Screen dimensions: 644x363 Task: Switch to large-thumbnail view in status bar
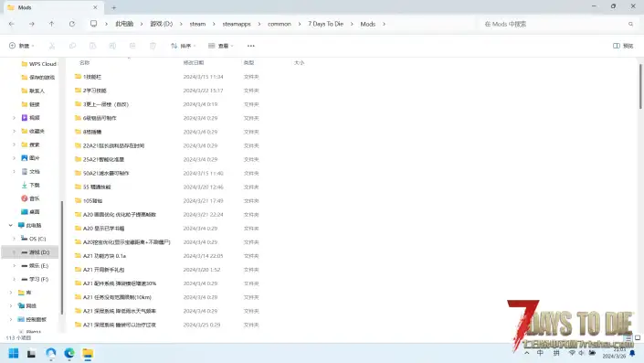tap(638, 338)
